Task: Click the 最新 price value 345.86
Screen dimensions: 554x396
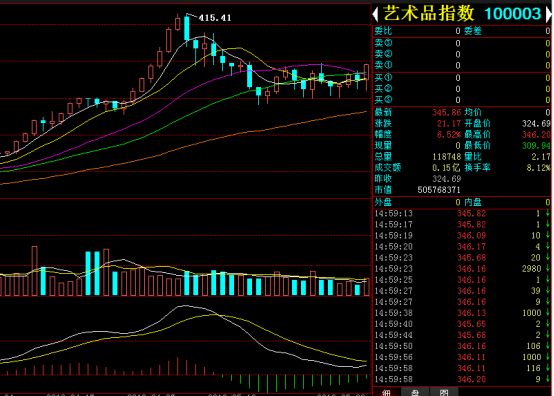Action: point(447,113)
